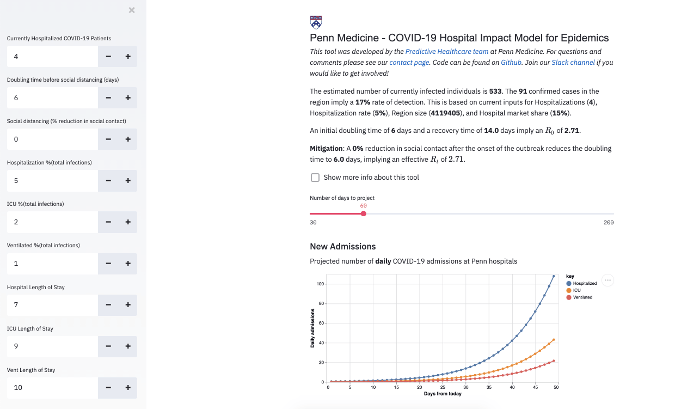Close the sidebar with the X icon
The image size is (675, 409).
click(x=132, y=10)
